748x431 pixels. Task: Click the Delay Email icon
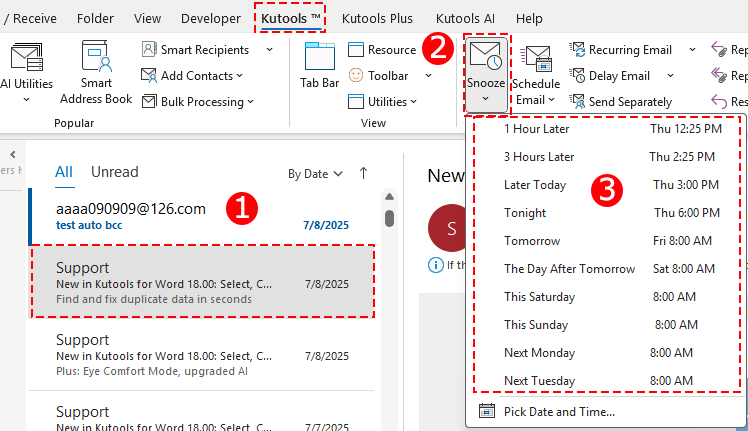pos(577,75)
